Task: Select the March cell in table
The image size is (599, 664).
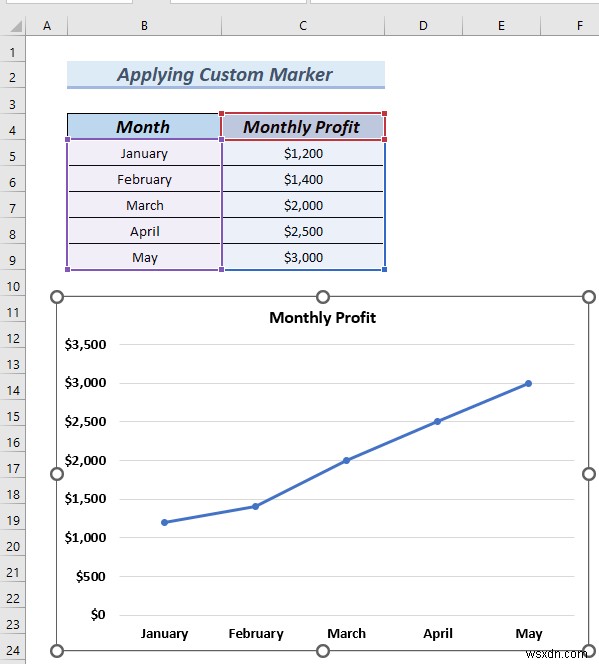Action: point(144,205)
